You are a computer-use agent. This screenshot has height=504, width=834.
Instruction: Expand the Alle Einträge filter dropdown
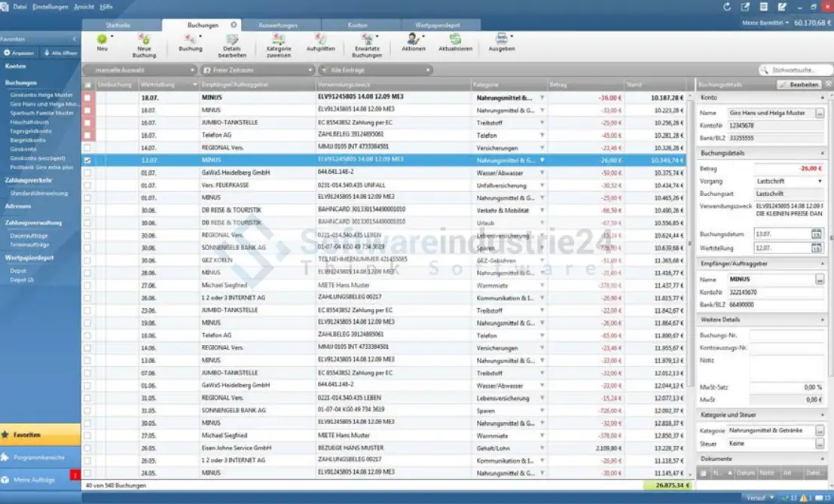(380, 70)
